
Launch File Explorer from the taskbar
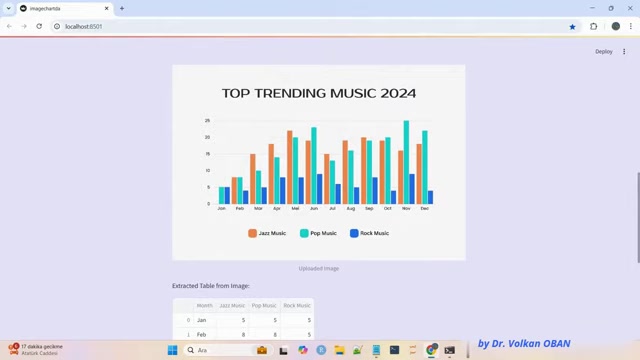(339, 350)
